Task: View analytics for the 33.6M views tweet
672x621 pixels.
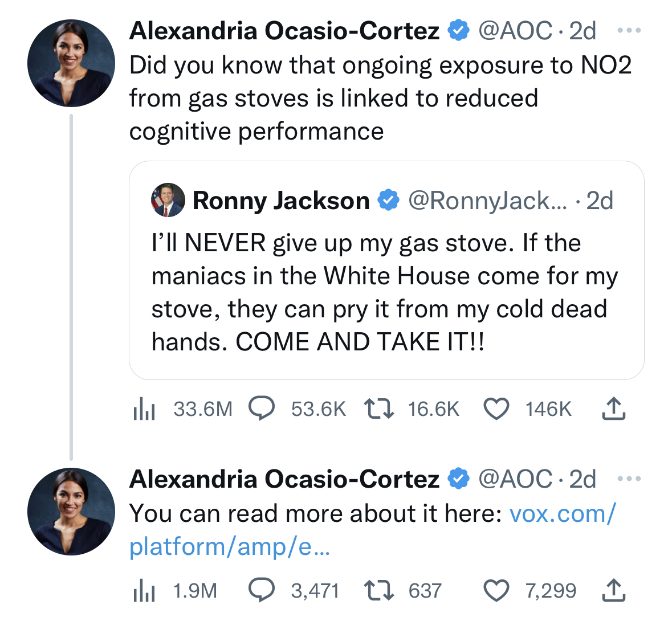Action: point(144,409)
